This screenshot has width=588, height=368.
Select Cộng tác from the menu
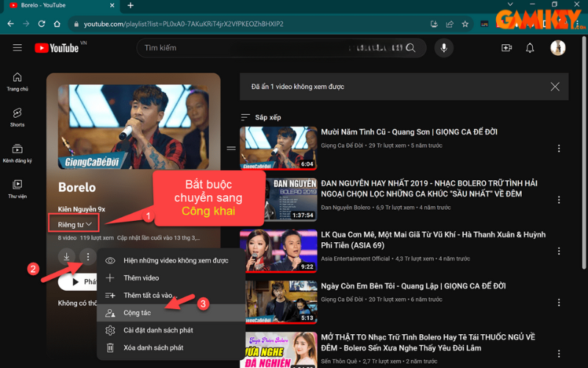(x=171, y=313)
